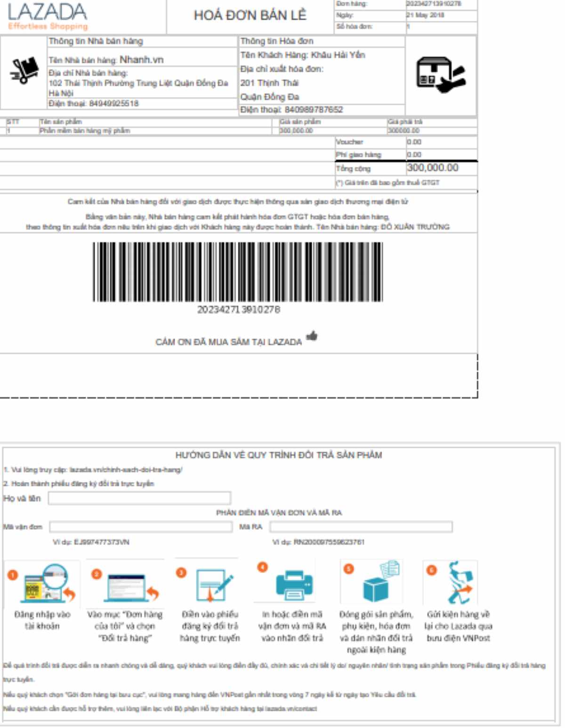Click 'CẢM ƠN ĐÃ MUA SẮM TẠI LAZADA' text
This screenshot has height=728, width=565.
click(229, 342)
